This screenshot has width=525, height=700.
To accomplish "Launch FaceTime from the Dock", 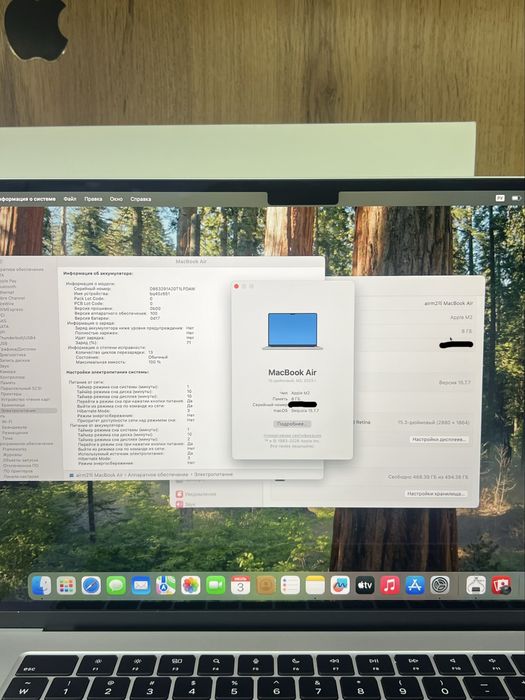I will pos(216,585).
